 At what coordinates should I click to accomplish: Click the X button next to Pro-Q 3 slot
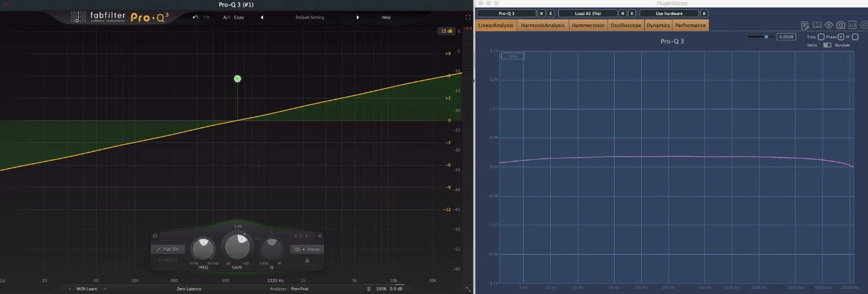coord(550,13)
